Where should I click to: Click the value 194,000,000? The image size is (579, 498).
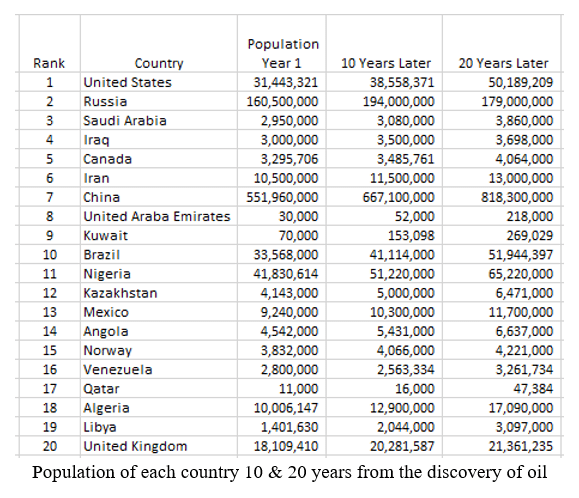tap(399, 102)
